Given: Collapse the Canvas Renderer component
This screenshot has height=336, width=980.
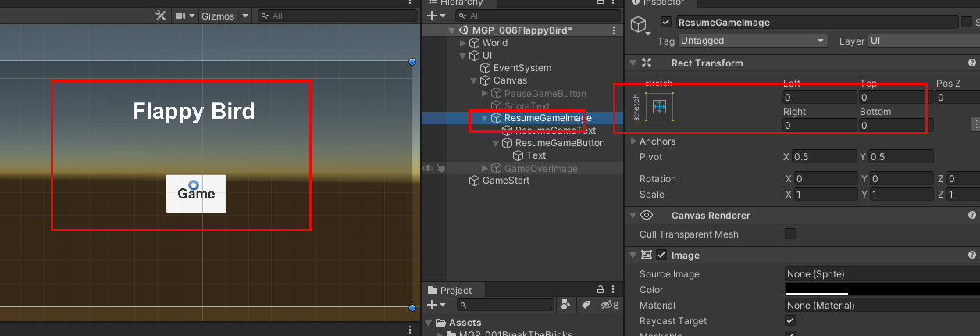Looking at the screenshot, I should (x=632, y=215).
